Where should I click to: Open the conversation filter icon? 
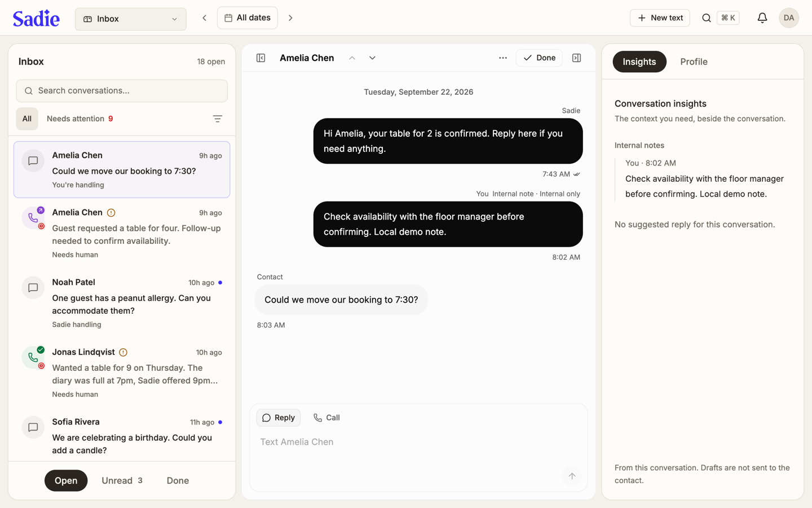click(218, 119)
